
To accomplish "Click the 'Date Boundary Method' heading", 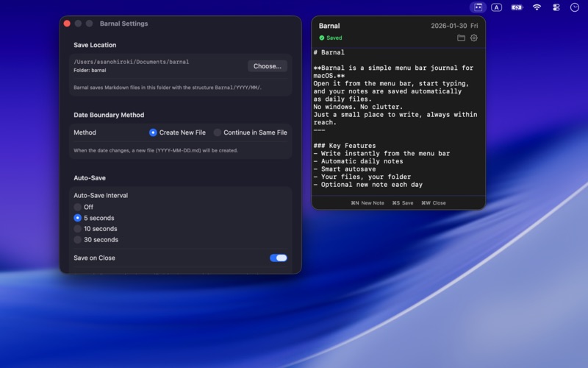I will [x=109, y=115].
